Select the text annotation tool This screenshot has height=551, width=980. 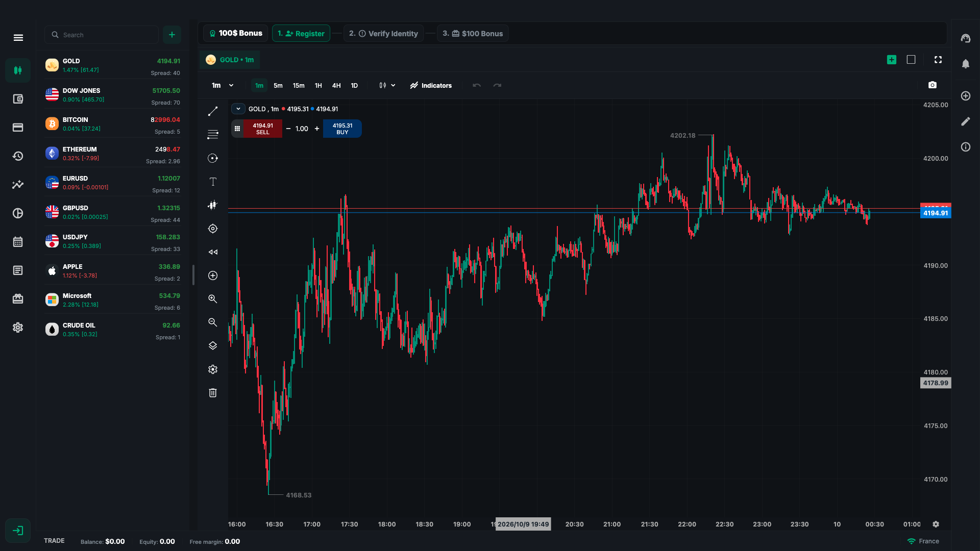pyautogui.click(x=213, y=182)
